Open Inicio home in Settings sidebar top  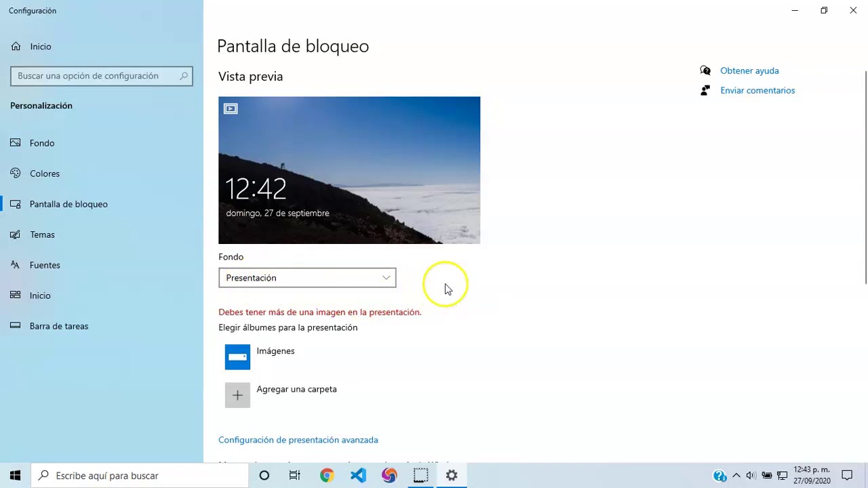click(31, 47)
